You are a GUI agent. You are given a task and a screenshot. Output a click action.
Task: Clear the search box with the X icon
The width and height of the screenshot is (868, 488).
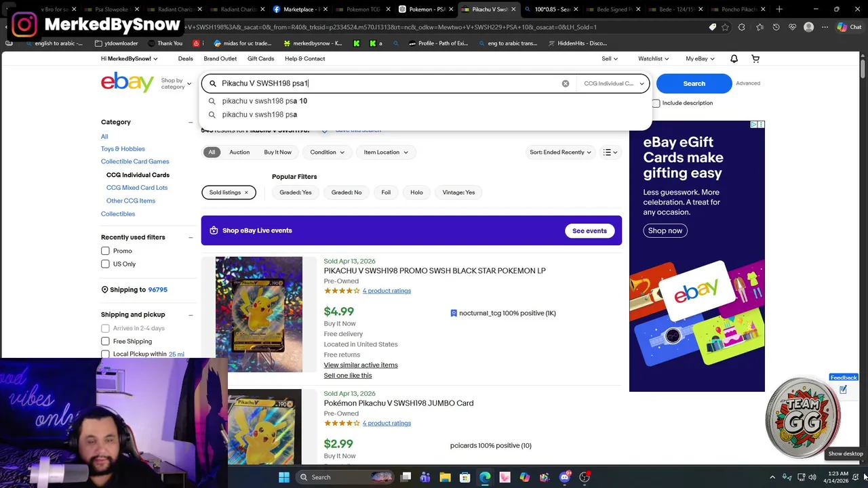click(x=566, y=83)
